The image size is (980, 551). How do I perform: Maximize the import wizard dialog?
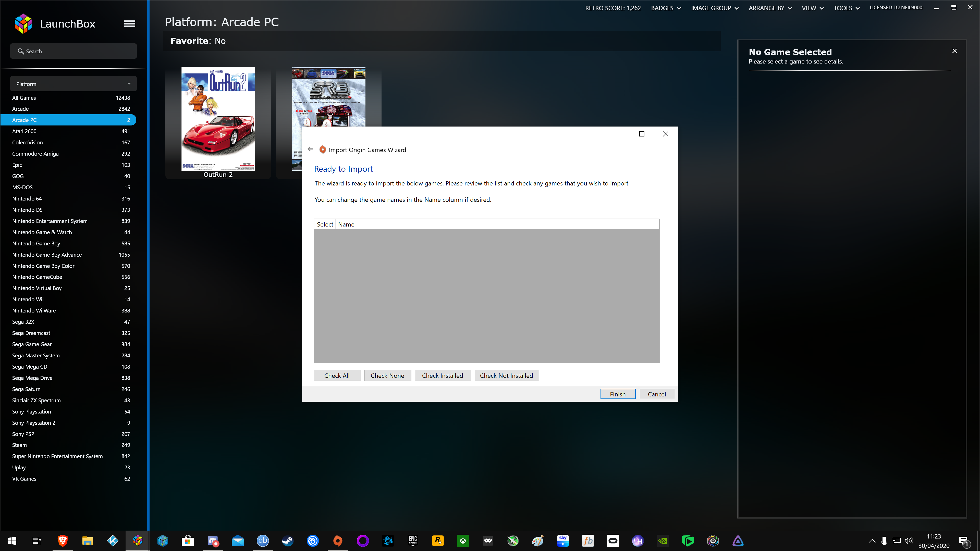coord(642,134)
